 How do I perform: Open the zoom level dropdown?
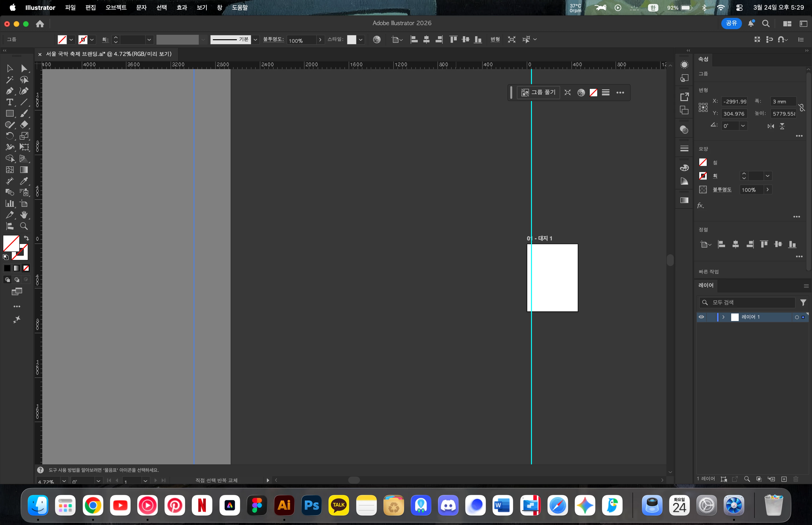point(64,481)
